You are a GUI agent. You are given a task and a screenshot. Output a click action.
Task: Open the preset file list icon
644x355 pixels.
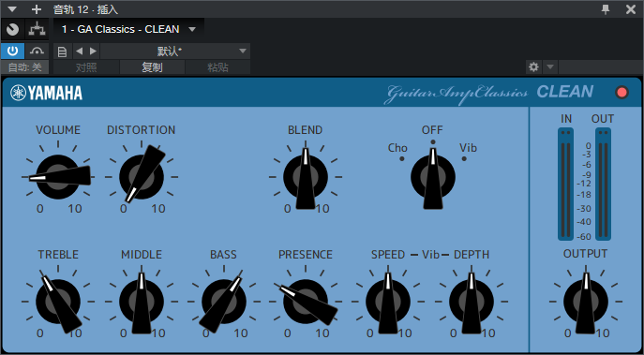(x=62, y=52)
